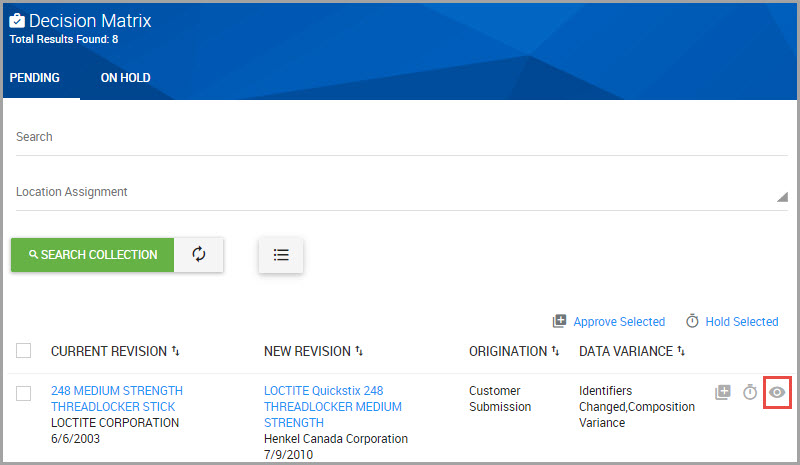Open LOCTITE Quickstix 248 THREADLOCKER link
800x465 pixels.
click(333, 407)
